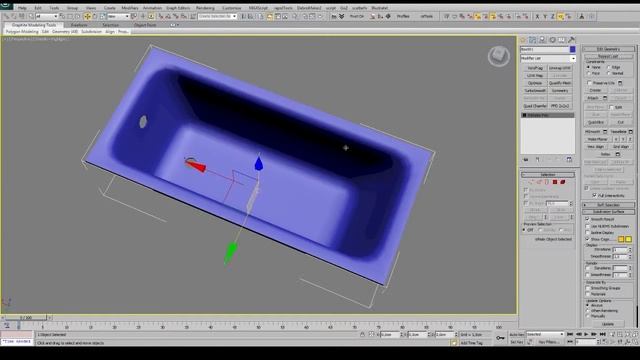Click Configure Modifier Sets icon below stack
This screenshot has width=640, height=360.
coord(569,160)
